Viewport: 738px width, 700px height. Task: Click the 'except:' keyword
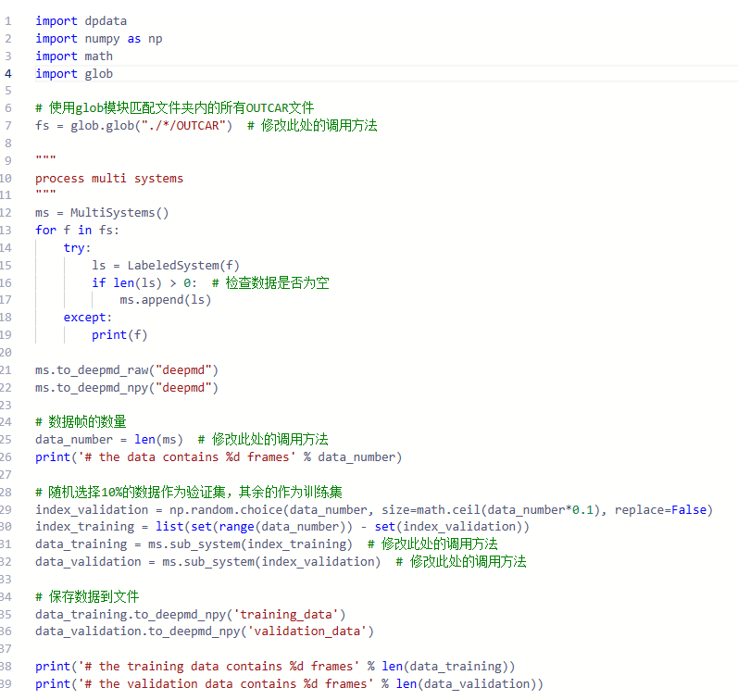(87, 318)
